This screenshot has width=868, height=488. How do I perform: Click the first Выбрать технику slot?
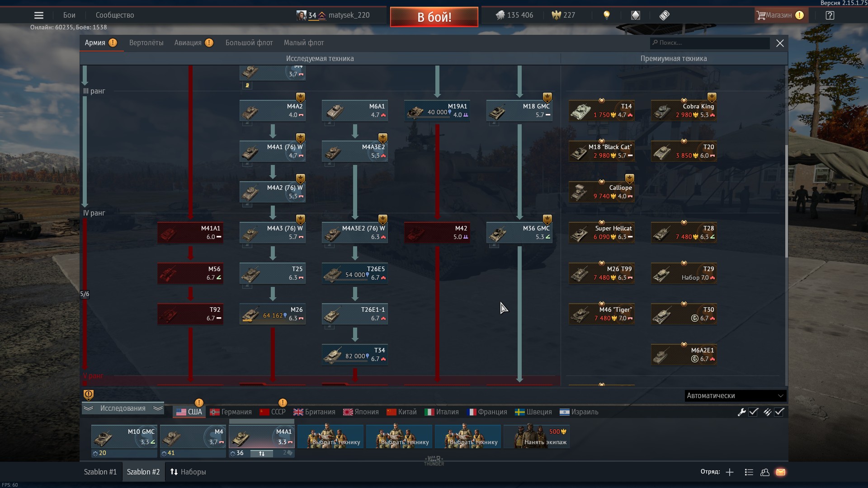pos(330,436)
